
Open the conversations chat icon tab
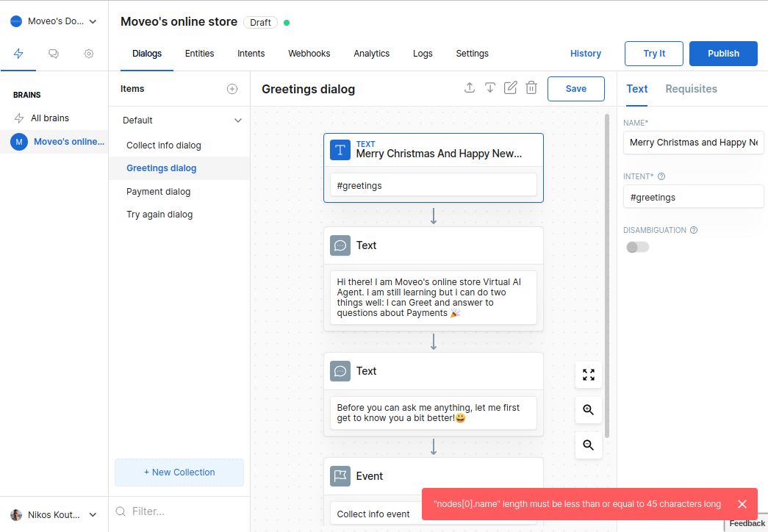coord(54,54)
